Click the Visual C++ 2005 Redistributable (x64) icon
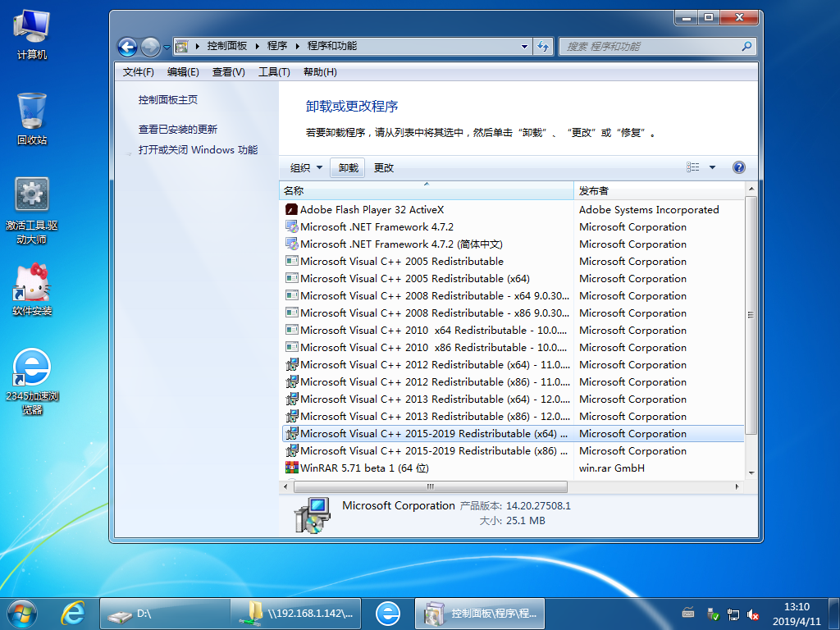 pos(291,278)
